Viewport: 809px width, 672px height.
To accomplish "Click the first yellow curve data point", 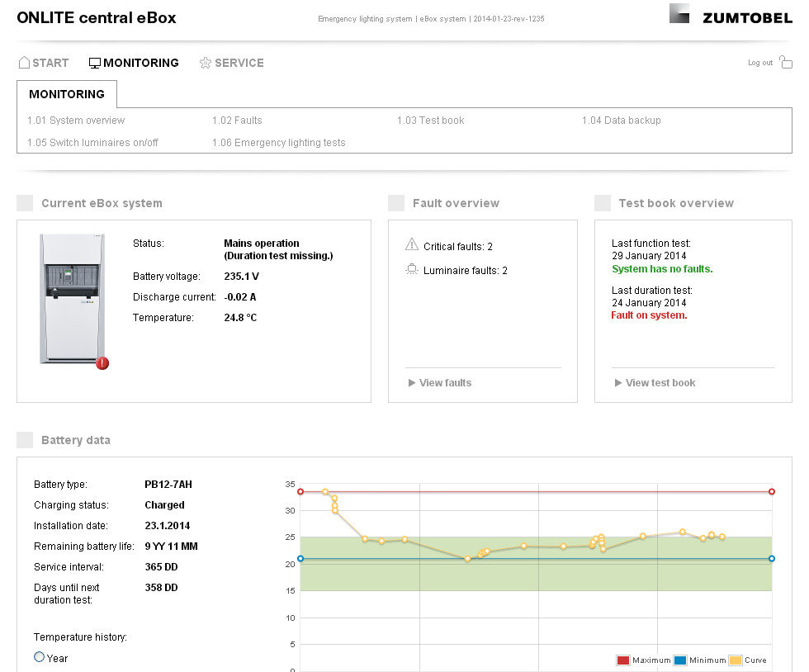I will click(325, 492).
